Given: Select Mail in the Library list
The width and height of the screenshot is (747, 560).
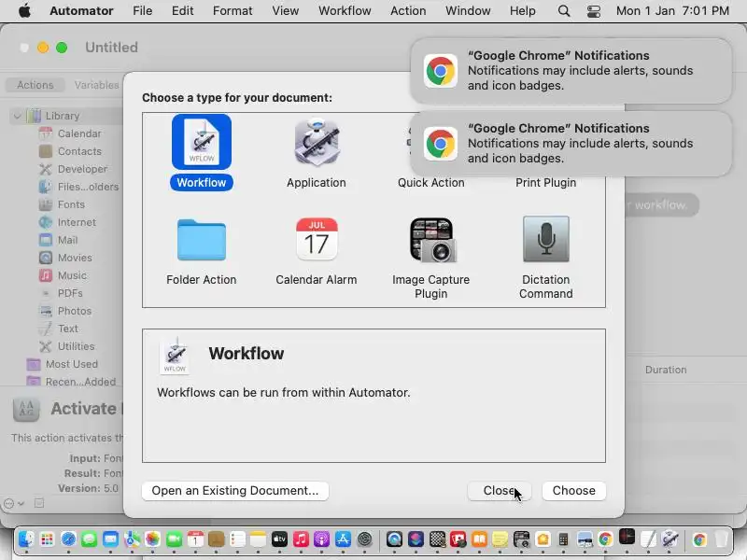Looking at the screenshot, I should 67,240.
